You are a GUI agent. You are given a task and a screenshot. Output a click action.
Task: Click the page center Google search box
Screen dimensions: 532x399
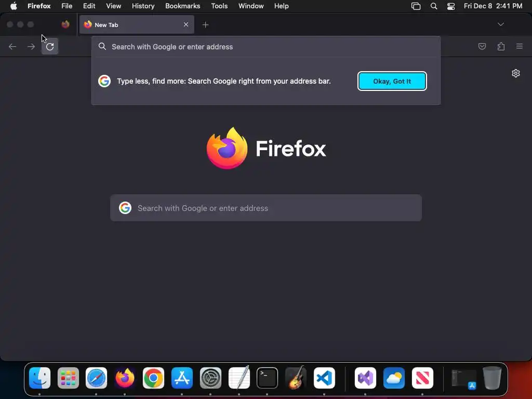pyautogui.click(x=266, y=208)
